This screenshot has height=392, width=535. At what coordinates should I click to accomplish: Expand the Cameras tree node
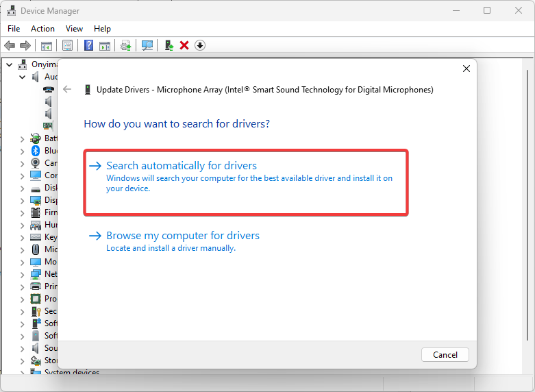[x=22, y=164]
